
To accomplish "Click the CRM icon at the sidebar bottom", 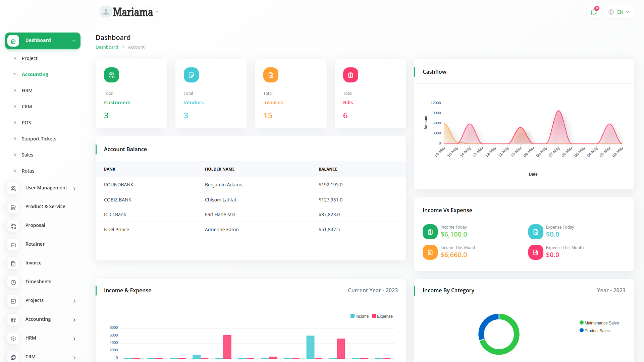I will [13, 357].
